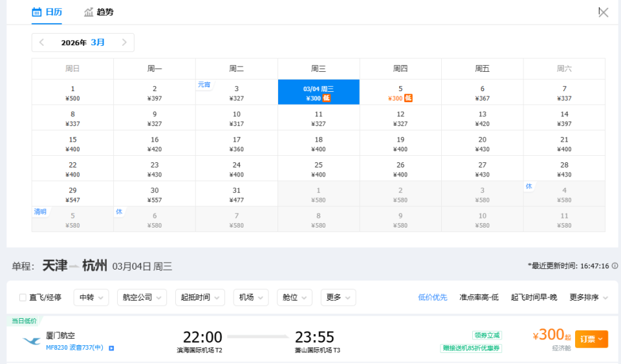Select March 13 priced ¥420
The width and height of the screenshot is (621, 364).
(483, 118)
